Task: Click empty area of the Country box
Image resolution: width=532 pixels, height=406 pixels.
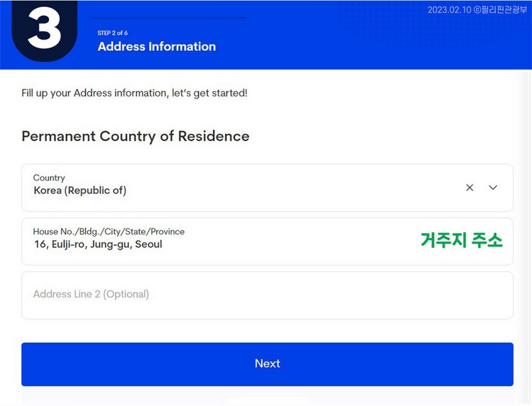Action: click(292, 188)
